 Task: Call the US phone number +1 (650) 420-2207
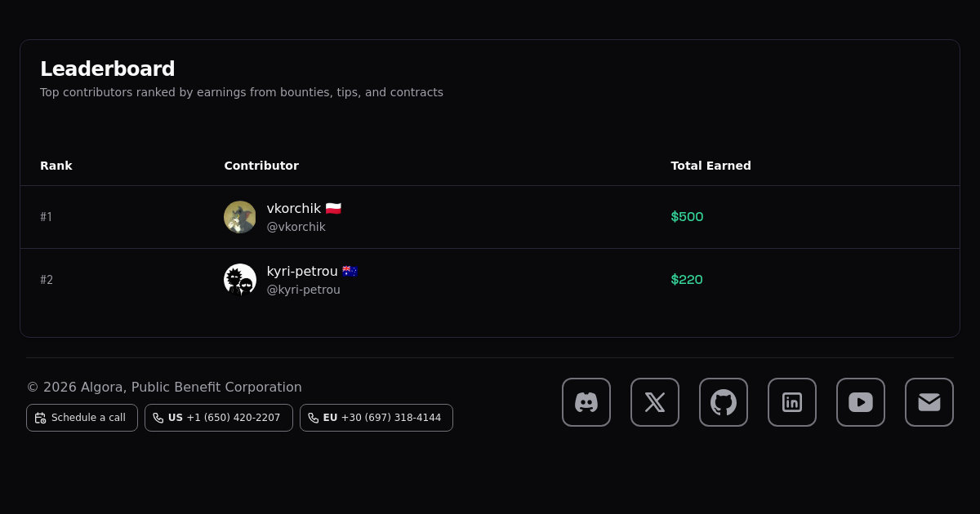pos(219,418)
